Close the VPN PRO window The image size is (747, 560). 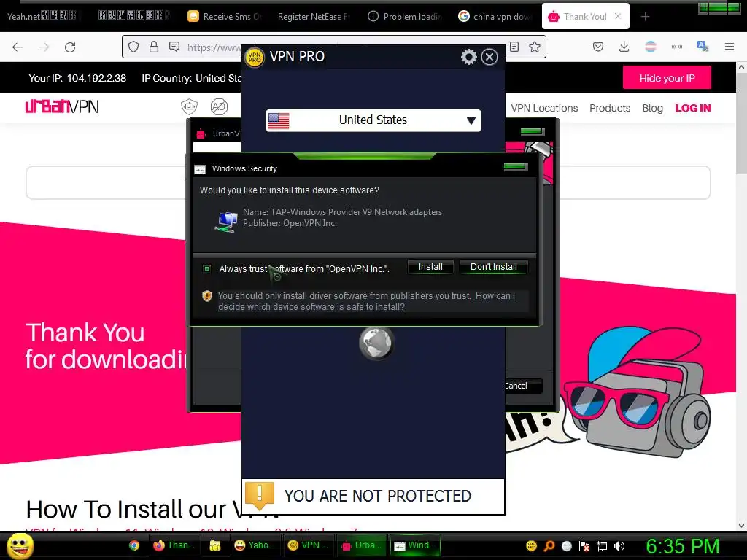(x=489, y=57)
